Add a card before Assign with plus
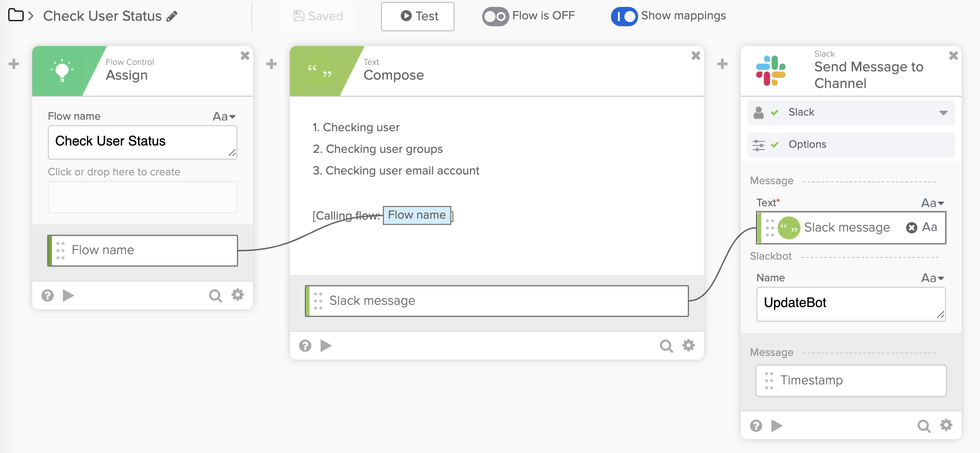The image size is (980, 453). [x=14, y=64]
